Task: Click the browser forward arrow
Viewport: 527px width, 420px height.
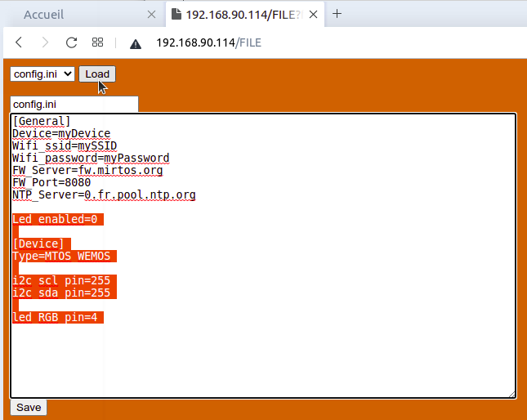Action: (45, 42)
